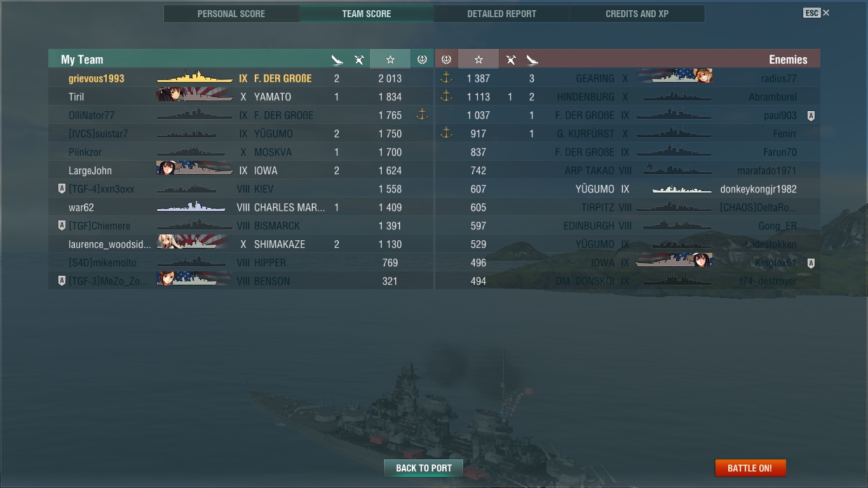Open the Detailed Report tab
The width and height of the screenshot is (868, 488).
(501, 13)
